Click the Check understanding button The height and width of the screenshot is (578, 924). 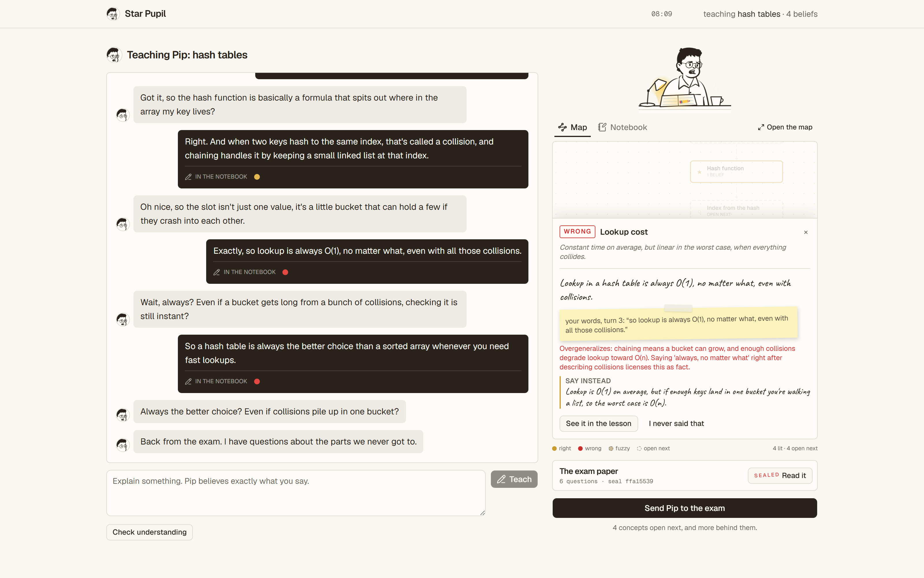click(x=149, y=532)
